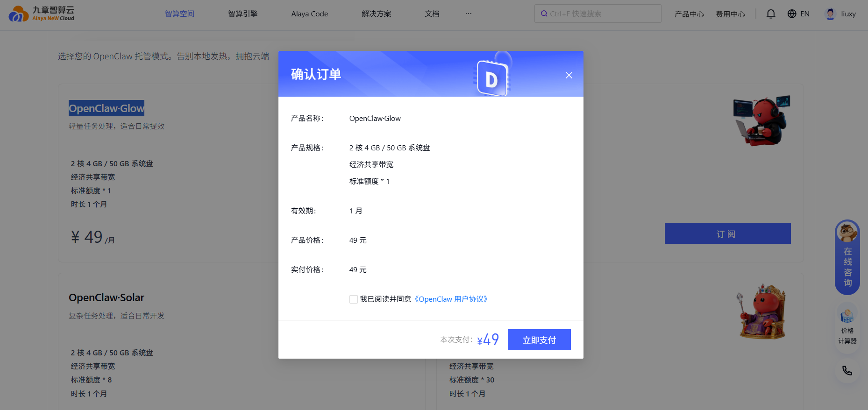This screenshot has height=410, width=868.
Task: Click the 标准额度 * 30 text
Action: [472, 380]
